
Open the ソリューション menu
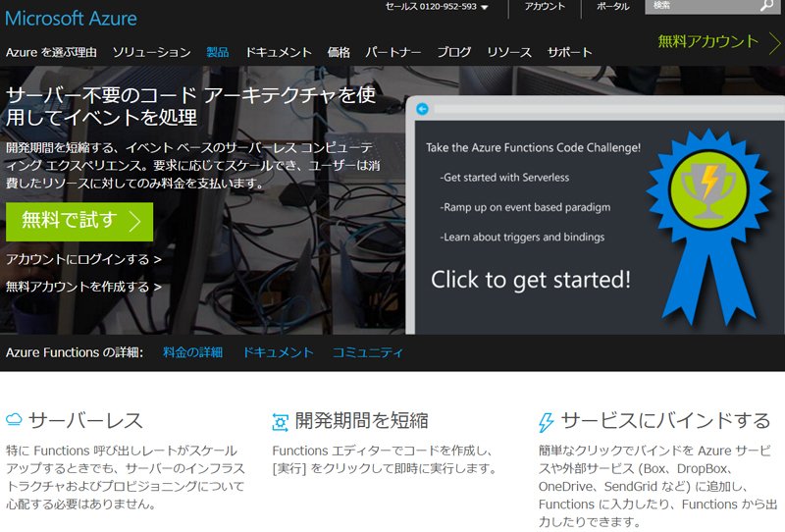pos(151,52)
